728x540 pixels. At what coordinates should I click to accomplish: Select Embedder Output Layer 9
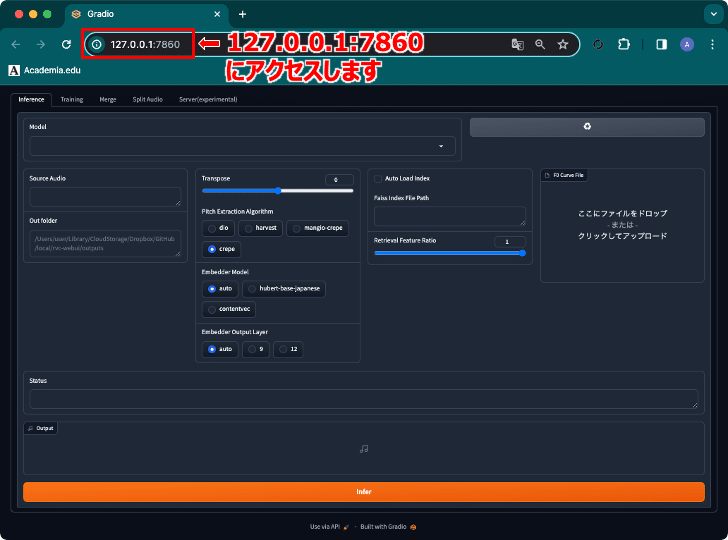[x=256, y=349]
